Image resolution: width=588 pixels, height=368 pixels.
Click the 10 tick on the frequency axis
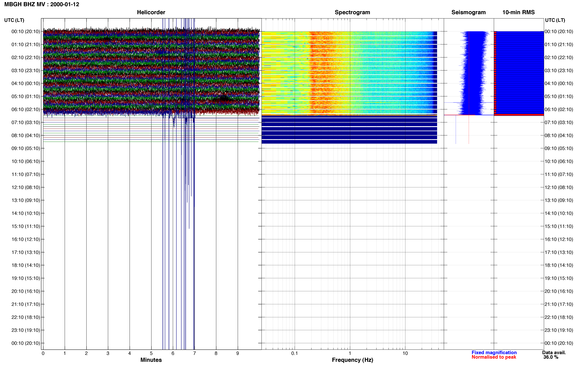coord(405,353)
